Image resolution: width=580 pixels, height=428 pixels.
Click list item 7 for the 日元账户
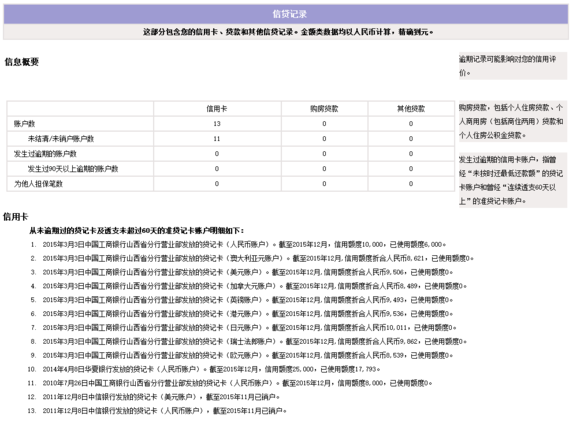click(x=243, y=328)
